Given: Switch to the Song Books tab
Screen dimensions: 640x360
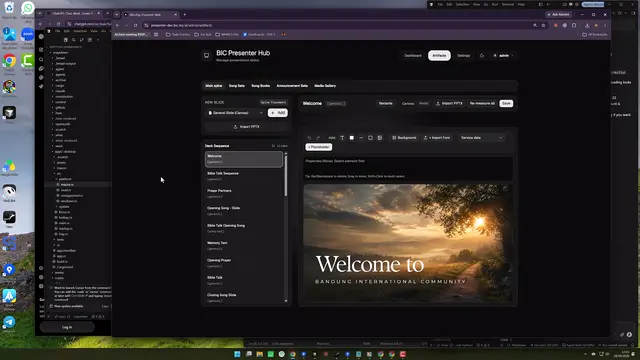Looking at the screenshot, I should pyautogui.click(x=260, y=86).
